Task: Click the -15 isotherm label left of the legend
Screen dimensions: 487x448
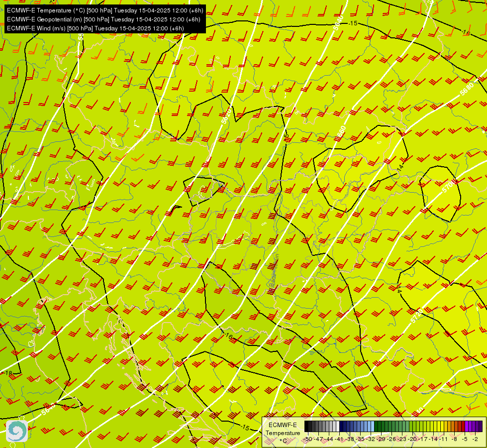Action: (x=245, y=428)
